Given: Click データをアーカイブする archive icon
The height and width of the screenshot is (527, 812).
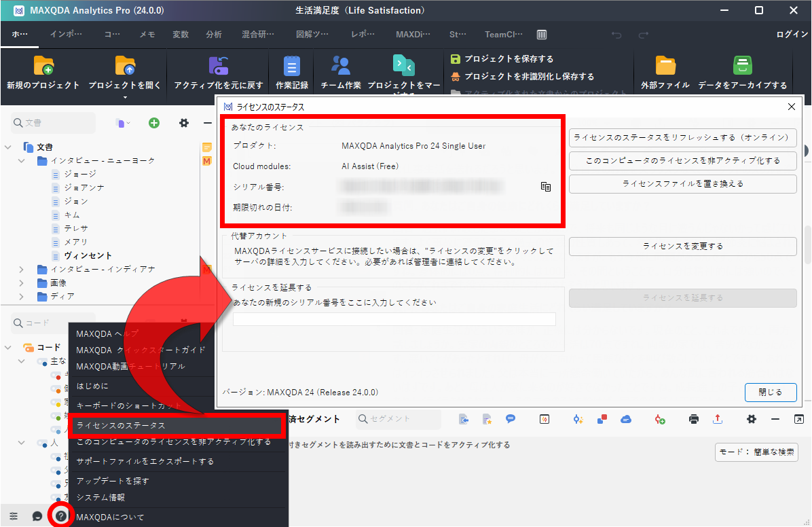Looking at the screenshot, I should coord(743,66).
